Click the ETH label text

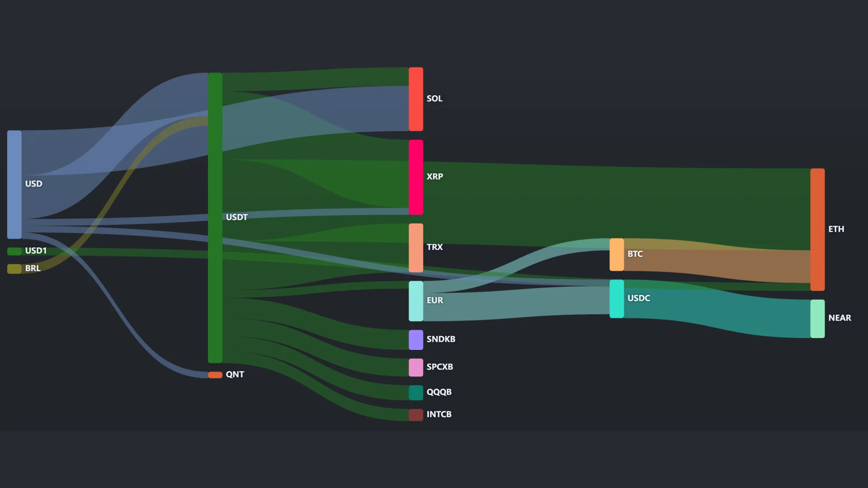(836, 229)
